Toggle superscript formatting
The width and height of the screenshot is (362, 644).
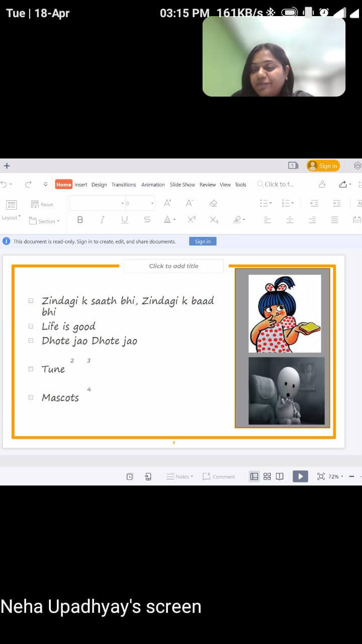click(x=192, y=220)
